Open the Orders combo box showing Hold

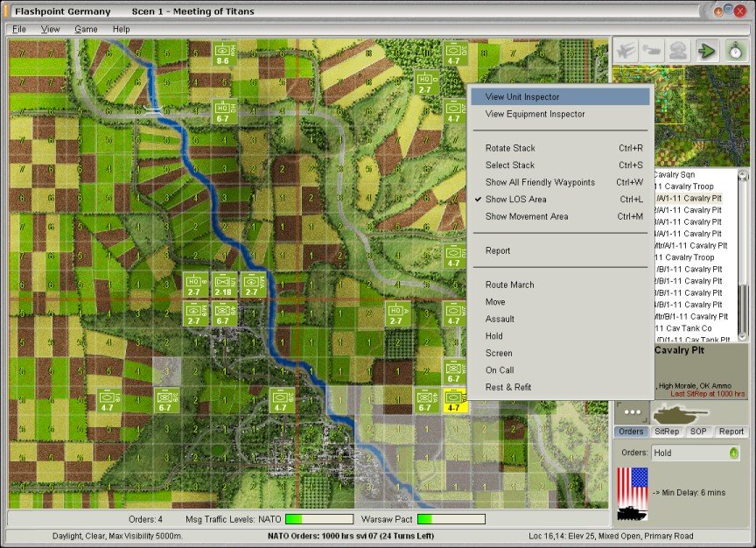click(x=696, y=453)
